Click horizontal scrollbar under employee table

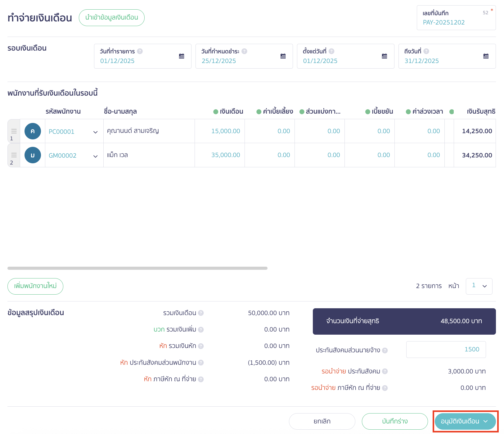click(137, 268)
